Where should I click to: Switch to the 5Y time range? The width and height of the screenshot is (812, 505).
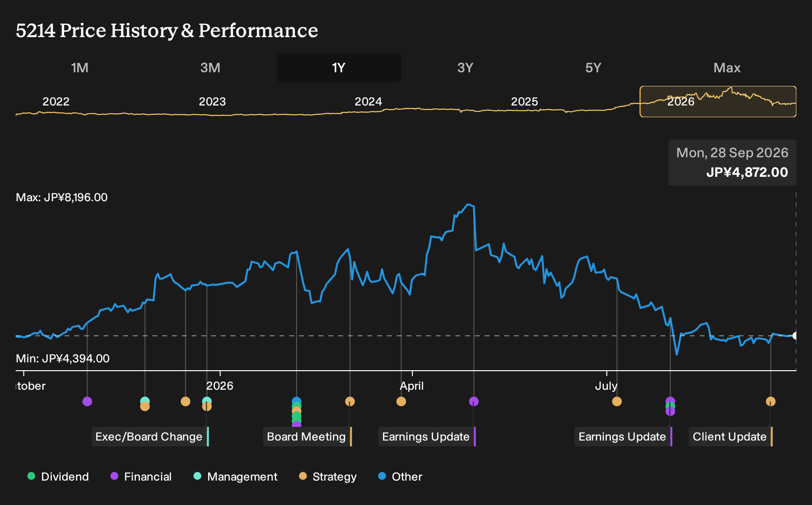click(593, 67)
